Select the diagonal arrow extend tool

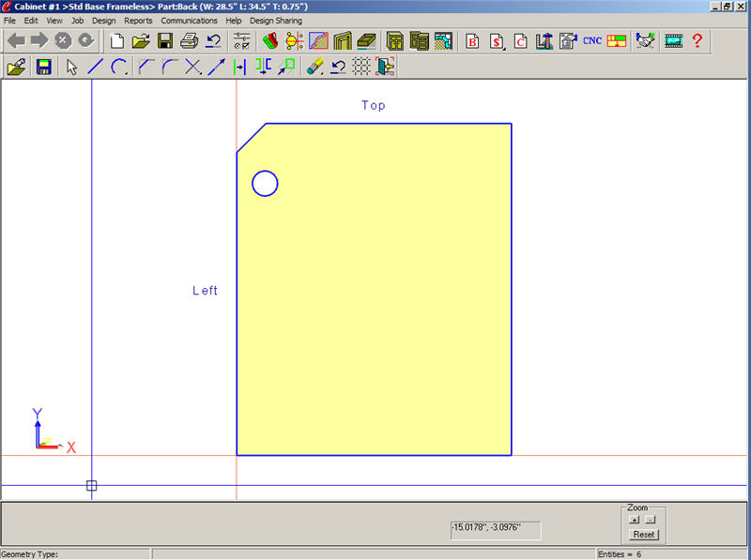(217, 67)
